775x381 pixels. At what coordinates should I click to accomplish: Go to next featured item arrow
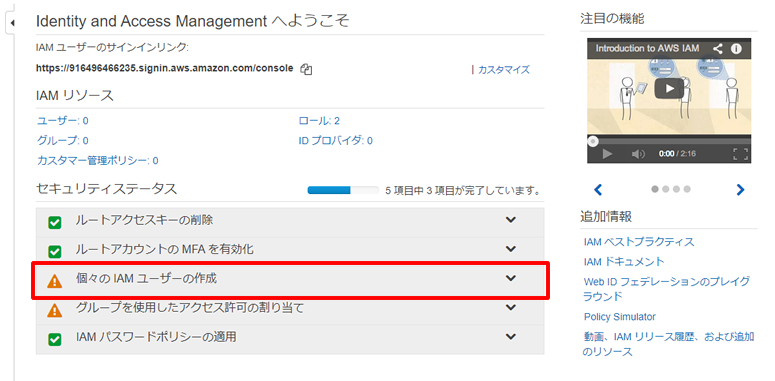(740, 189)
